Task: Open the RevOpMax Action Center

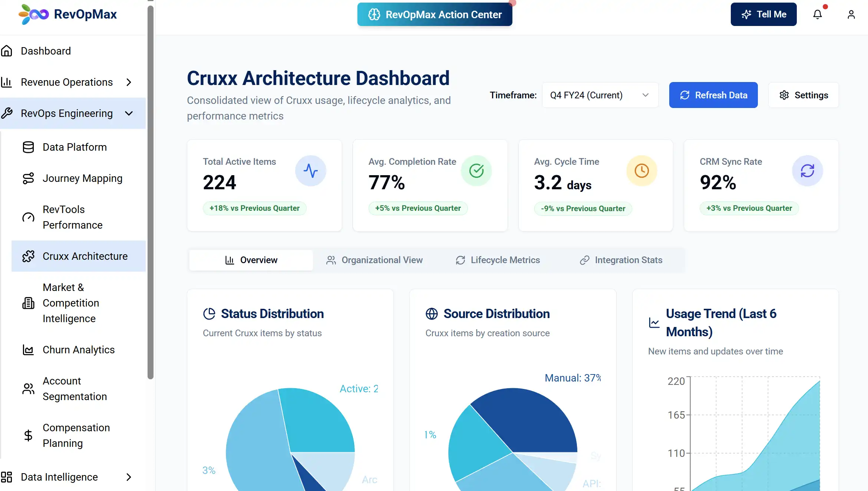Action: 435,14
